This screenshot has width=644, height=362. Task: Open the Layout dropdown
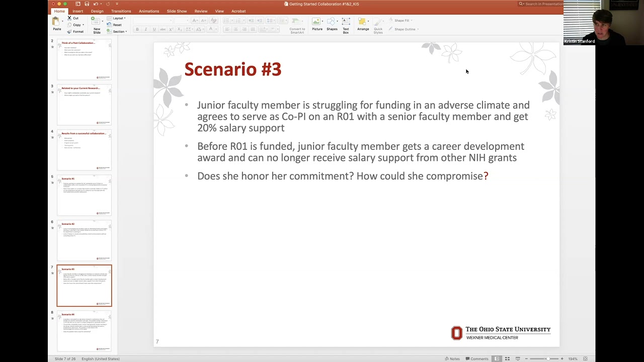pyautogui.click(x=117, y=18)
